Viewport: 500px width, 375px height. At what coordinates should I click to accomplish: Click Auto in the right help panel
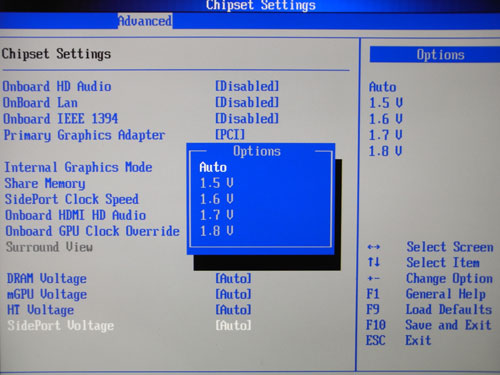pyautogui.click(x=383, y=87)
